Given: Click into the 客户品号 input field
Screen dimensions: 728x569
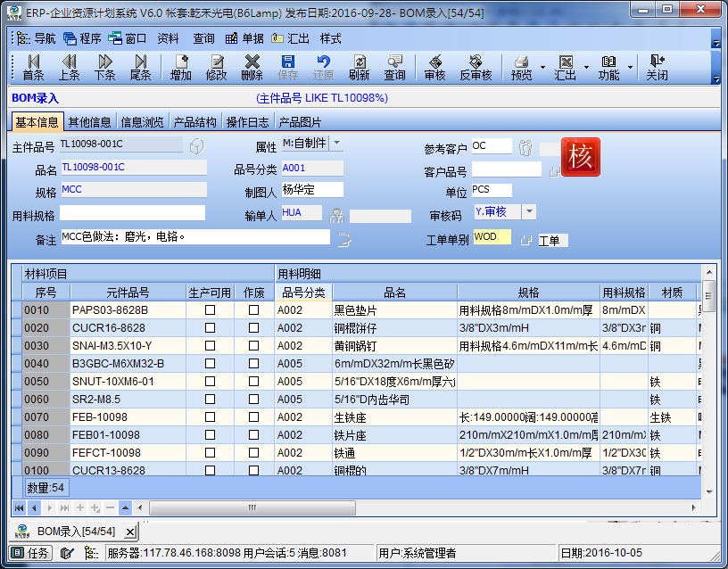Looking at the screenshot, I should (x=507, y=169).
